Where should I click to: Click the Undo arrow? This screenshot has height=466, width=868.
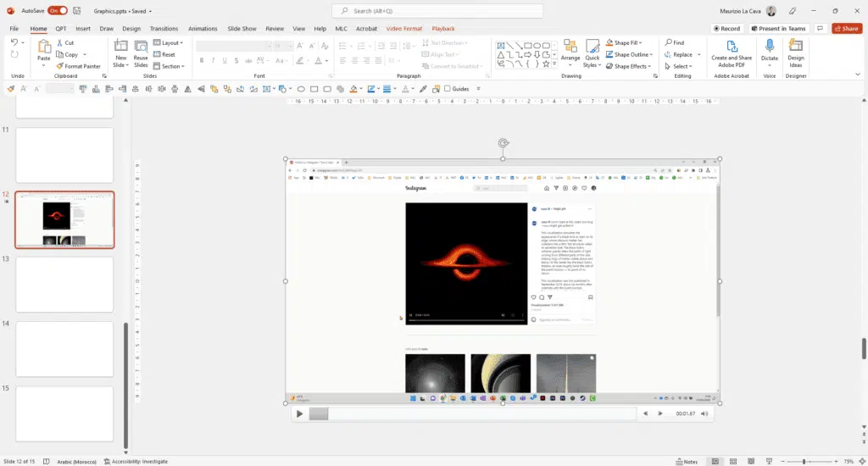(14, 42)
